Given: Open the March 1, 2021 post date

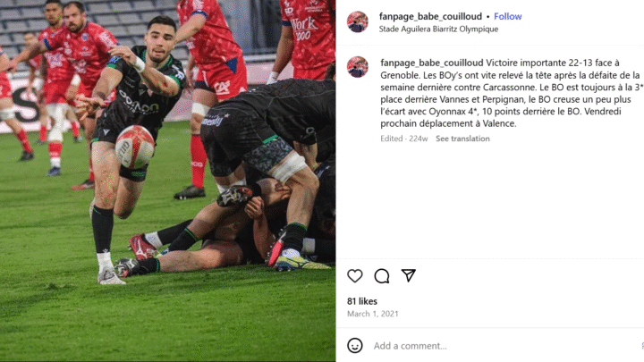Looking at the screenshot, I should [x=372, y=314].
